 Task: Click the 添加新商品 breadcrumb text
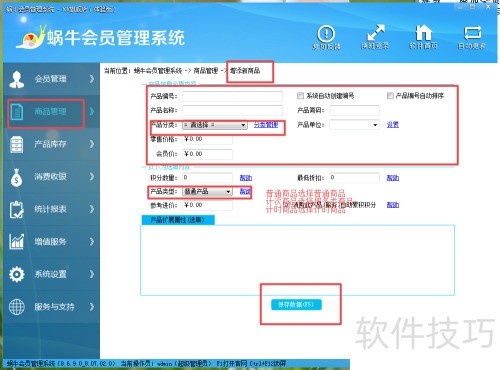[245, 71]
